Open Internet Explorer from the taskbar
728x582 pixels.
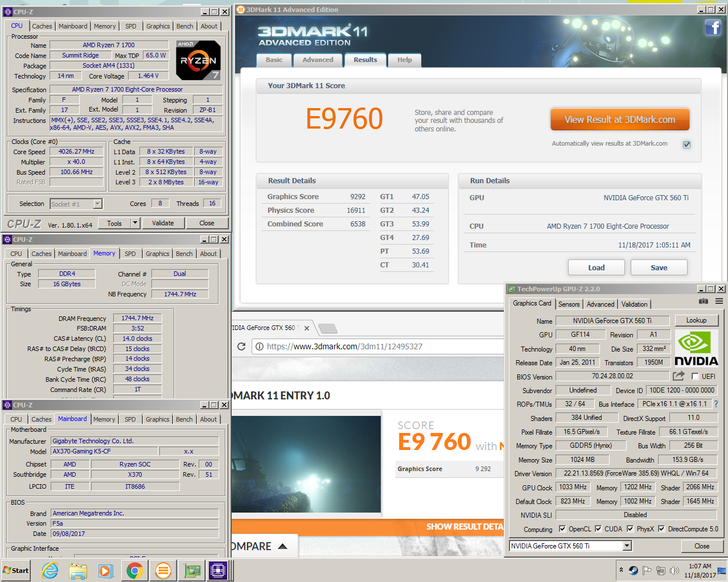pos(50,570)
